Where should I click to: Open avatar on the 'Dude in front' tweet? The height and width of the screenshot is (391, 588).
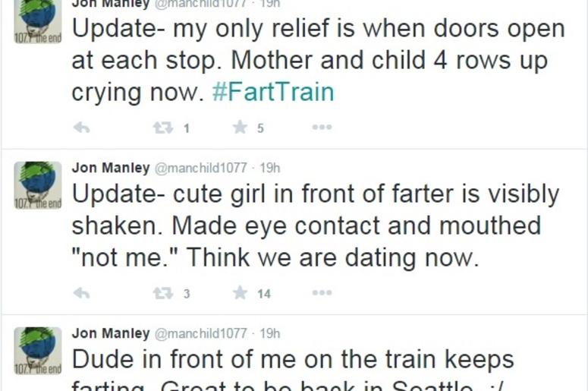(38, 351)
